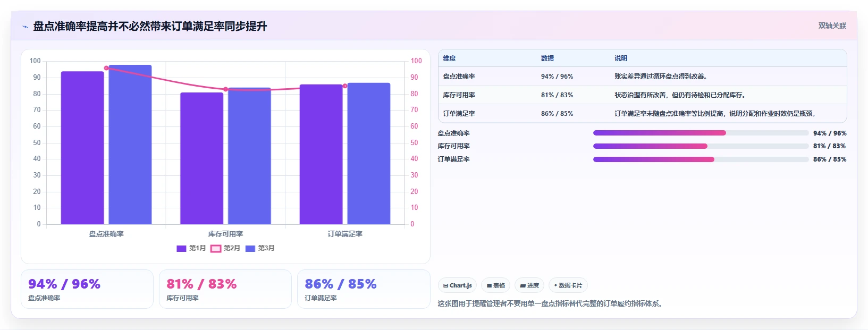The height and width of the screenshot is (330, 868).
Task: Click the 94% / 96% progress bar value
Action: pyautogui.click(x=830, y=133)
